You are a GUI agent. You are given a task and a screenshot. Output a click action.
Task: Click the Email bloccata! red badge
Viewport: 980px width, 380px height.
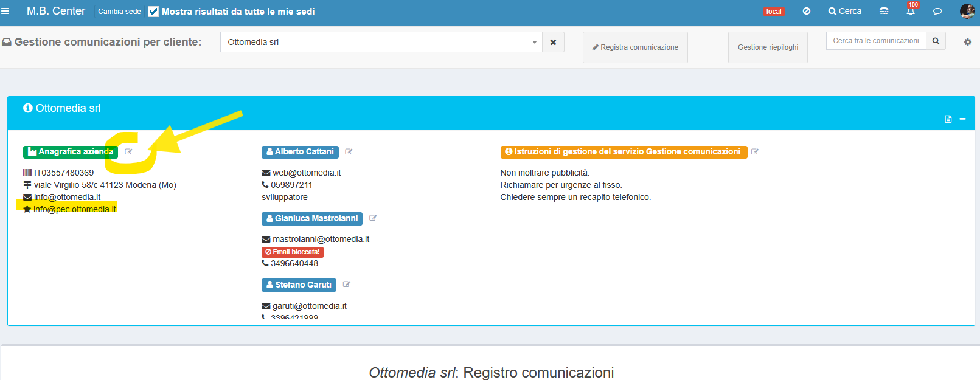coord(293,252)
